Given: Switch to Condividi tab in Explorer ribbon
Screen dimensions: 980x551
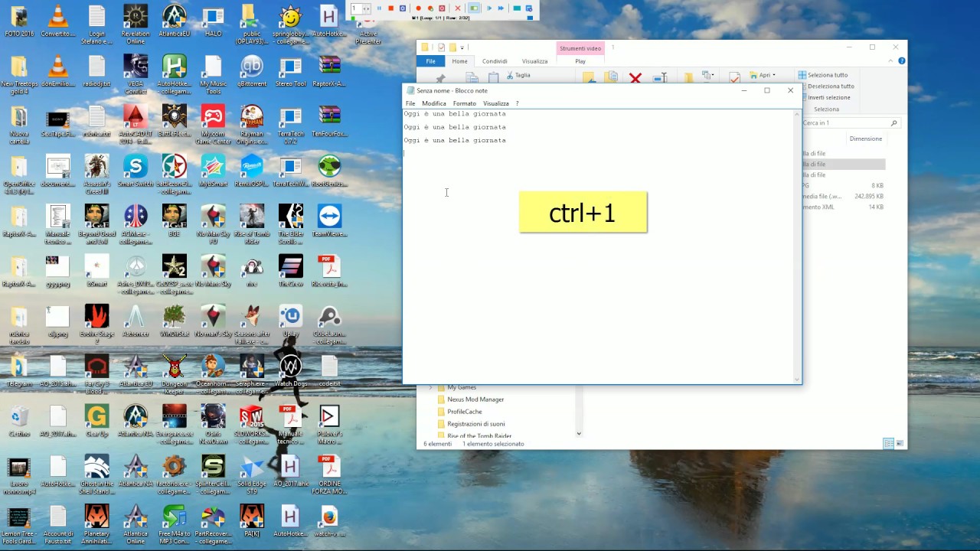Looking at the screenshot, I should point(495,61).
